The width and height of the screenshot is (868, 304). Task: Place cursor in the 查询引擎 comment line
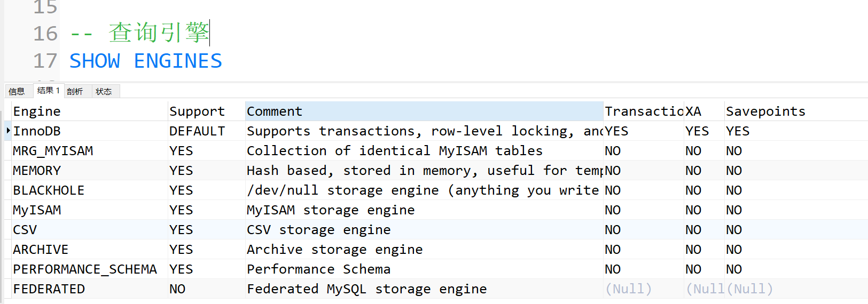[x=140, y=33]
